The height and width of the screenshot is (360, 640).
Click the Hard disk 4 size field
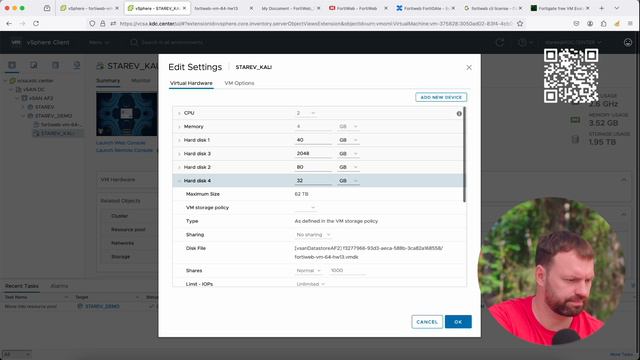(x=313, y=181)
